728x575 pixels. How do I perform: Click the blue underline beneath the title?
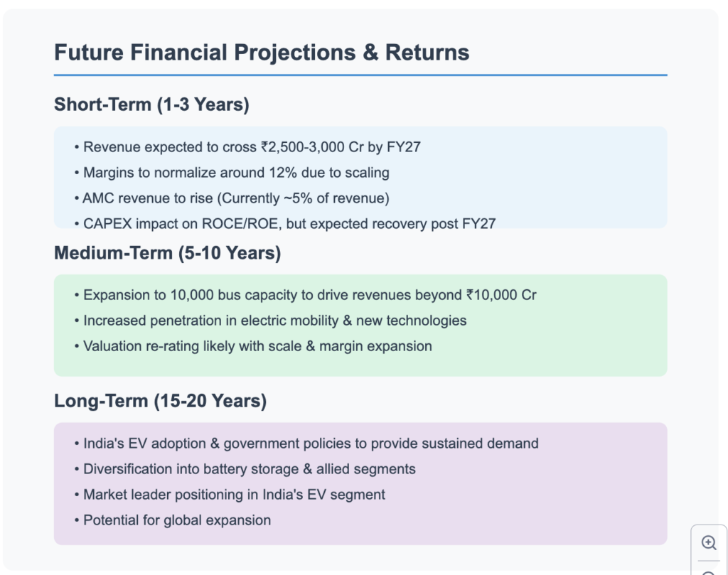click(360, 75)
